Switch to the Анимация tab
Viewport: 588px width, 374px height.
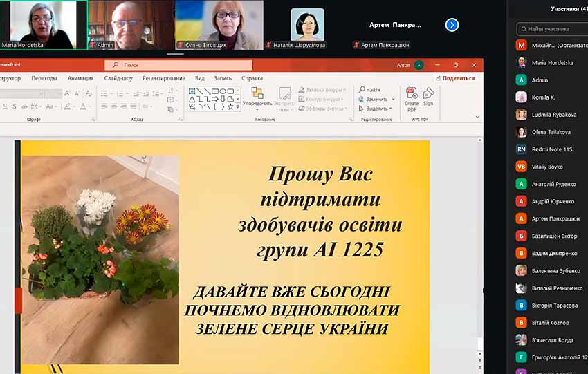click(81, 78)
